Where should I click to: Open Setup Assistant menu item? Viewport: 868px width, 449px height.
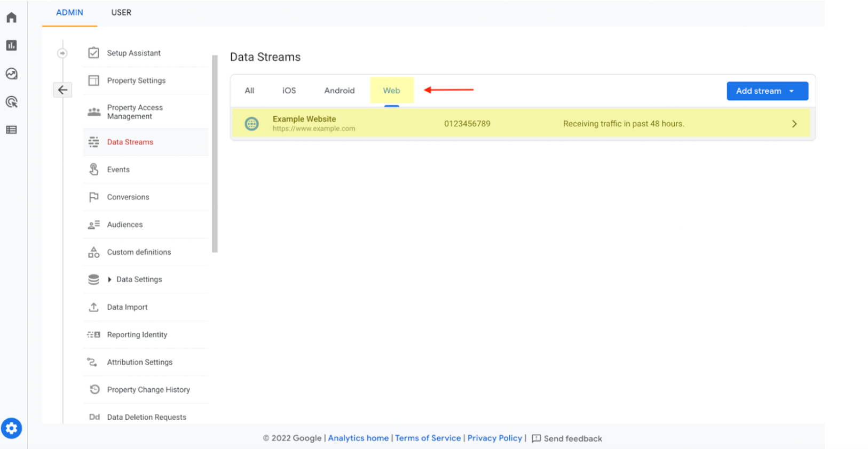click(146, 53)
